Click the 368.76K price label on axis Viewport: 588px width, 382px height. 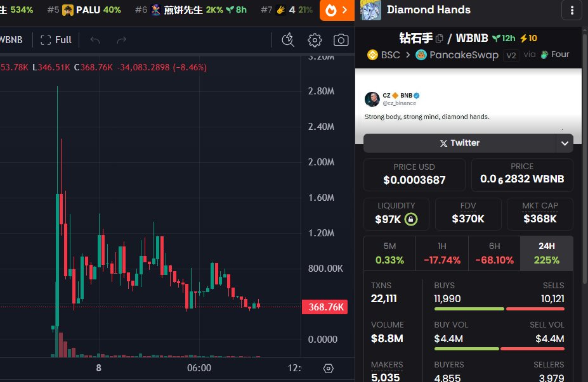coord(326,307)
